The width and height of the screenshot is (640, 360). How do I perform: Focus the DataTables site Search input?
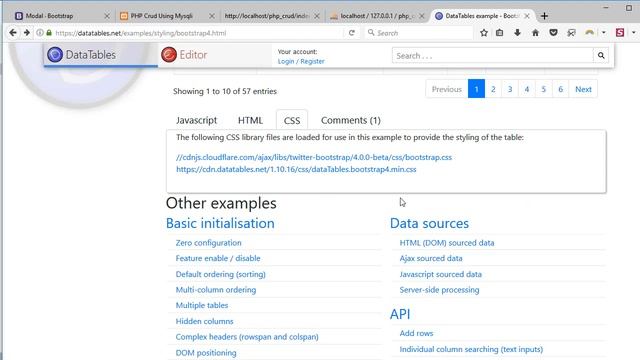pos(493,56)
